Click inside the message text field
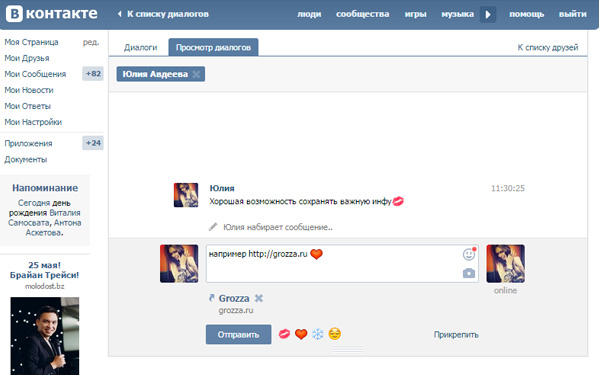 (334, 264)
